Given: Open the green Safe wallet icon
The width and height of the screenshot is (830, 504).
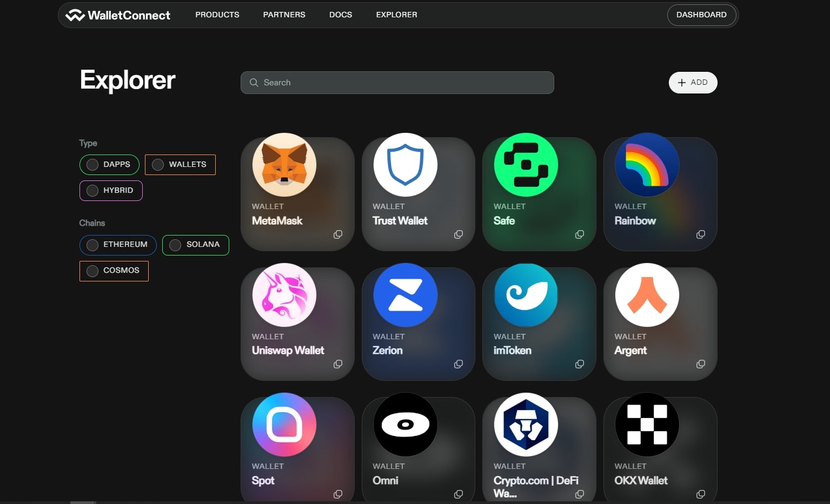Looking at the screenshot, I should click(x=526, y=165).
